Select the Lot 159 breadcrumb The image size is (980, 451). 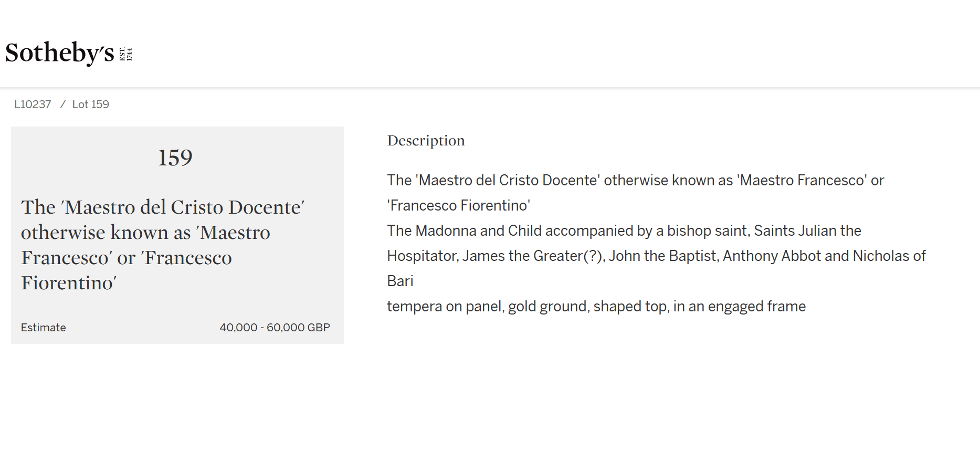91,104
